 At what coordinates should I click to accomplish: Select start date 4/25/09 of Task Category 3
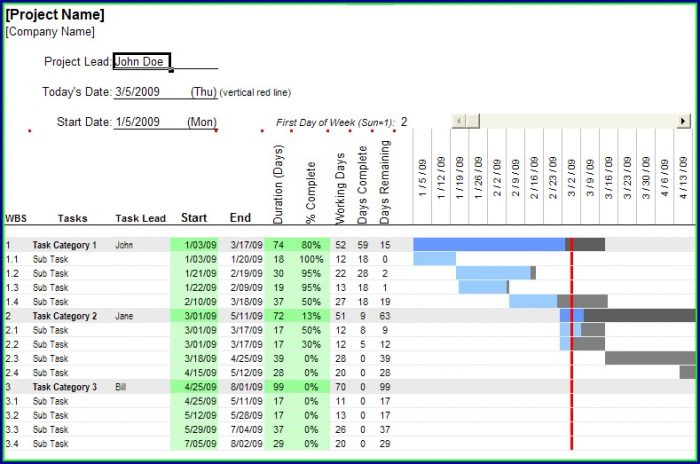coord(200,387)
